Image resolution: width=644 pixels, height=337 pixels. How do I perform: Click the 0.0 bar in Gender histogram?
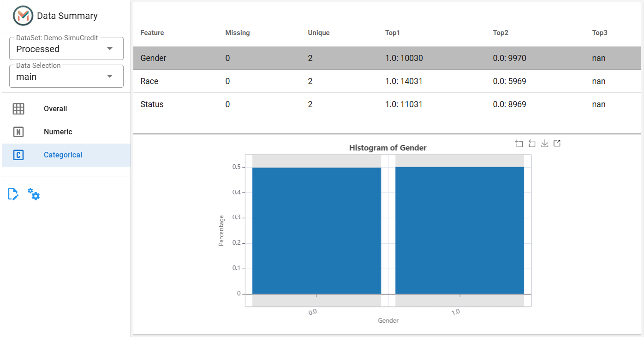tap(316, 230)
